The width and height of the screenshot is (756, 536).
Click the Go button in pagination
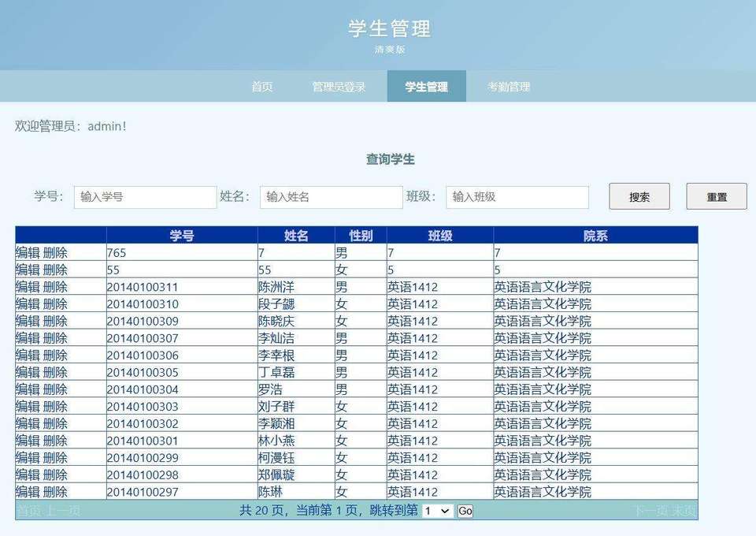[x=465, y=511]
